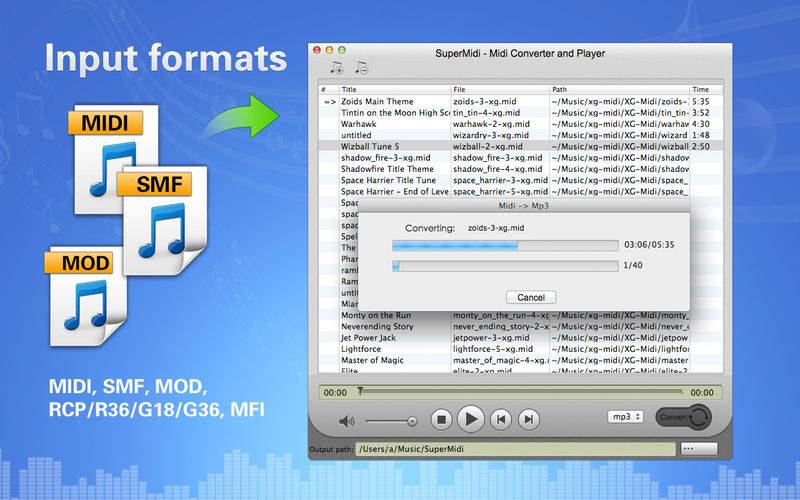Select the Space Harrier - End of Level row
The height and width of the screenshot is (500, 800).
pos(520,191)
